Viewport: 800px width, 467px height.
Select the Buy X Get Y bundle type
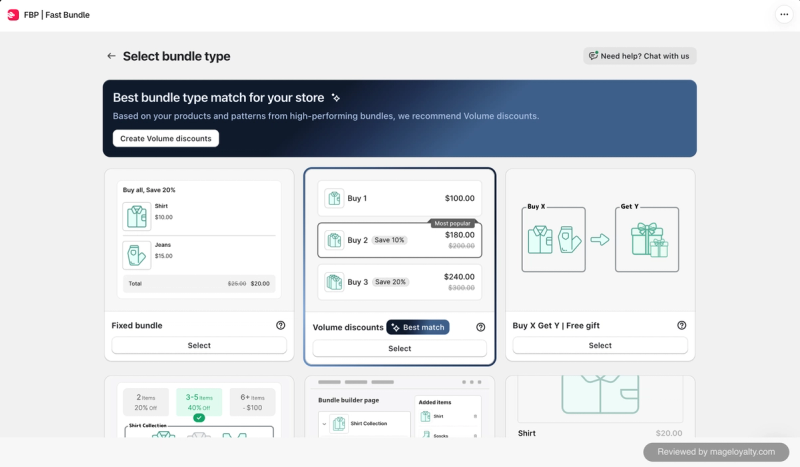(600, 346)
